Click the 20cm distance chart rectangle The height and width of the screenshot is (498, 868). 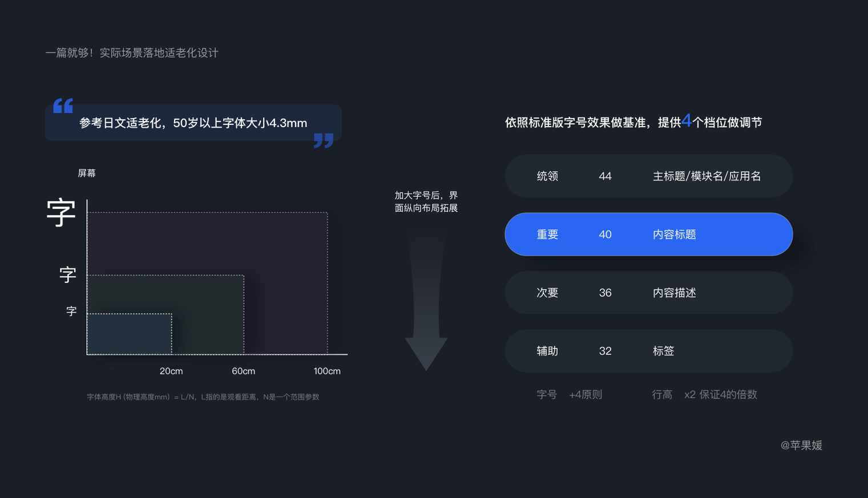click(x=130, y=334)
